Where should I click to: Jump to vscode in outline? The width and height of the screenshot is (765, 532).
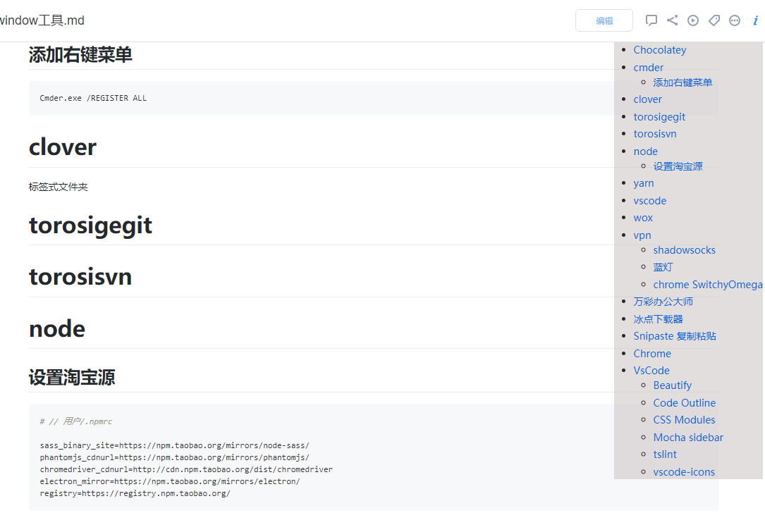[650, 200]
